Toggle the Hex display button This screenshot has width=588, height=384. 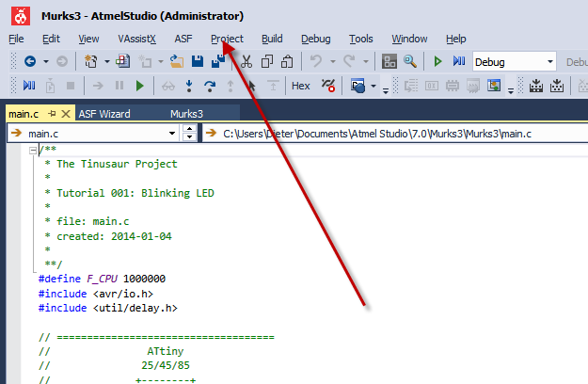tap(301, 86)
